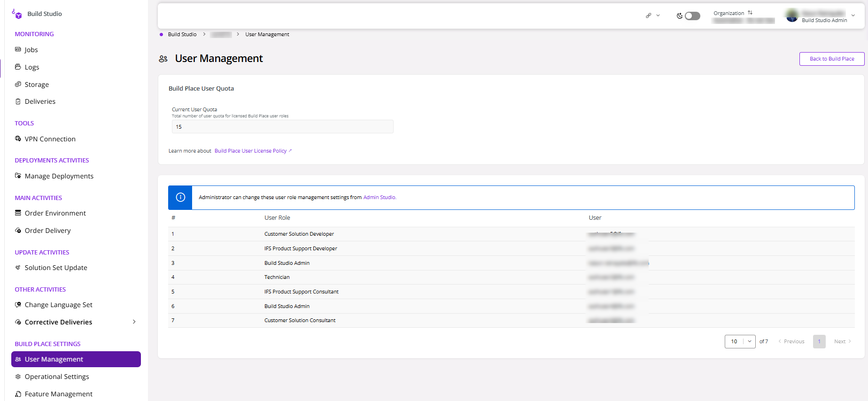This screenshot has height=401, width=868.
Task: Toggle the dark mode switch
Action: click(692, 16)
